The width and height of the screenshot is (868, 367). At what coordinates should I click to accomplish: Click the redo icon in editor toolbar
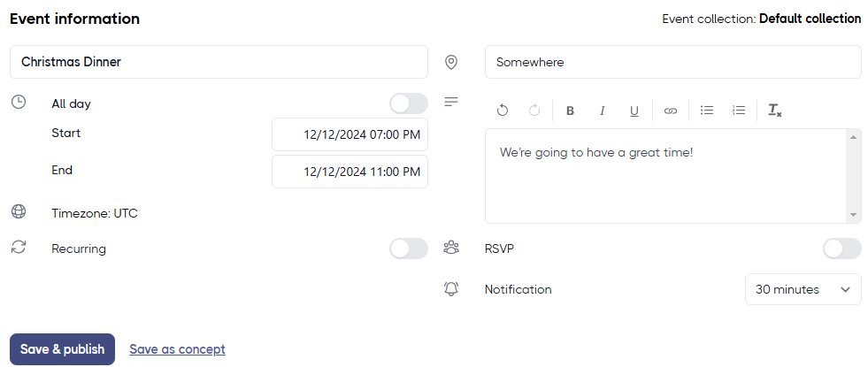point(534,111)
